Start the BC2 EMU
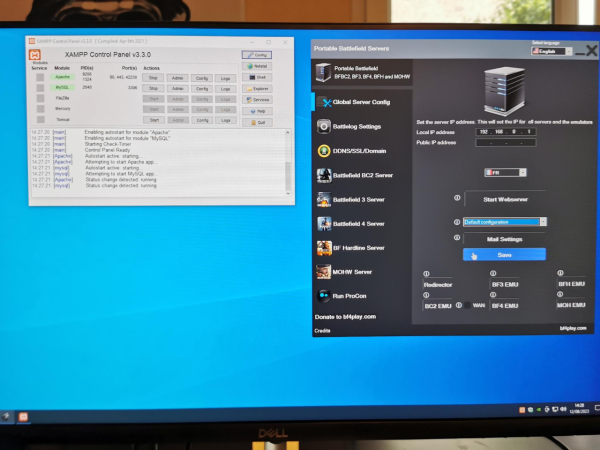This screenshot has height=450, width=600. pos(438,306)
